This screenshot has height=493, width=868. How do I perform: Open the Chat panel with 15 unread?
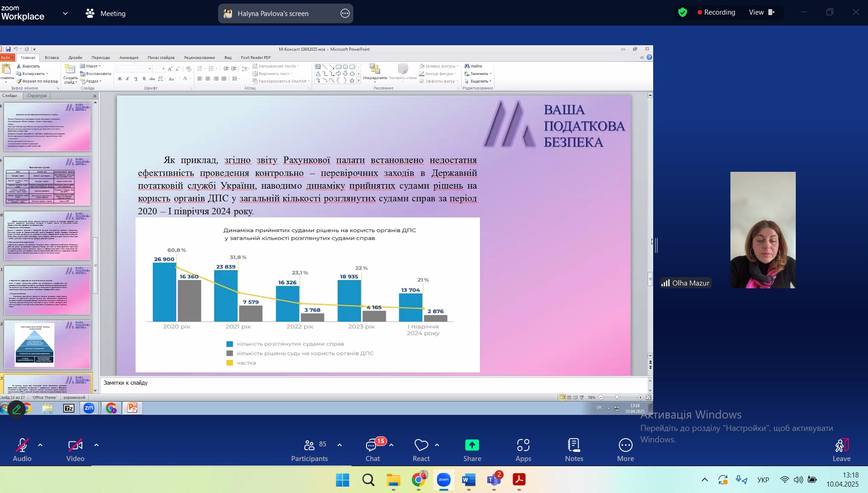coord(373,450)
